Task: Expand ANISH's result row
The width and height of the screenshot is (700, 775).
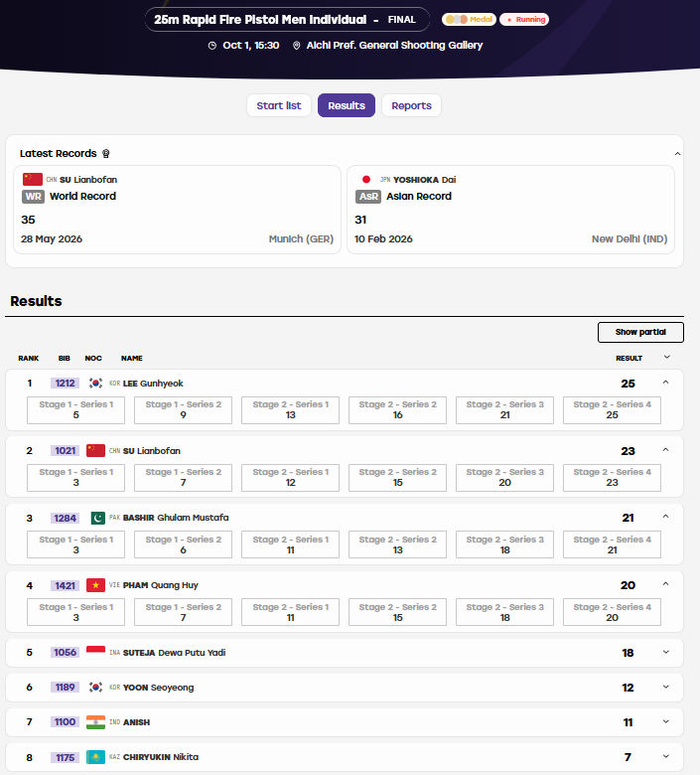Action: pyautogui.click(x=666, y=721)
